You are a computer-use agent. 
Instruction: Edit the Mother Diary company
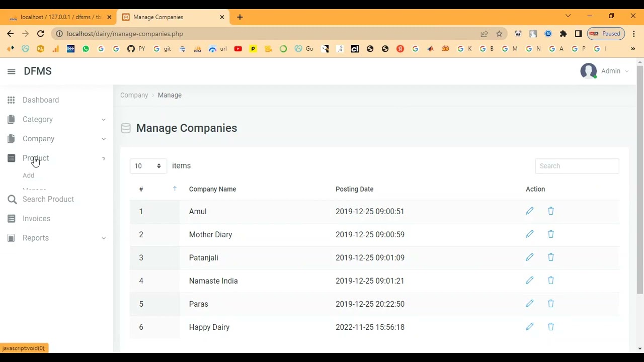529,234
